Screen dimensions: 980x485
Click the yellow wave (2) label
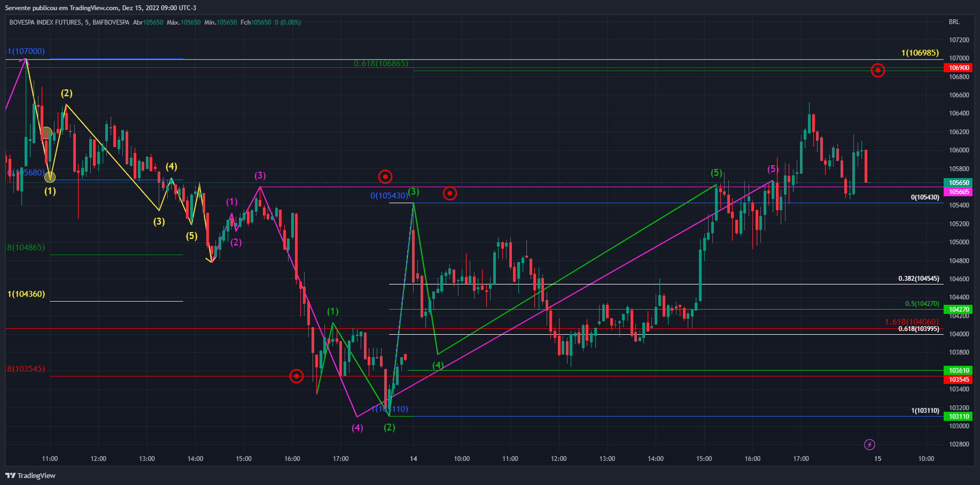[x=66, y=93]
